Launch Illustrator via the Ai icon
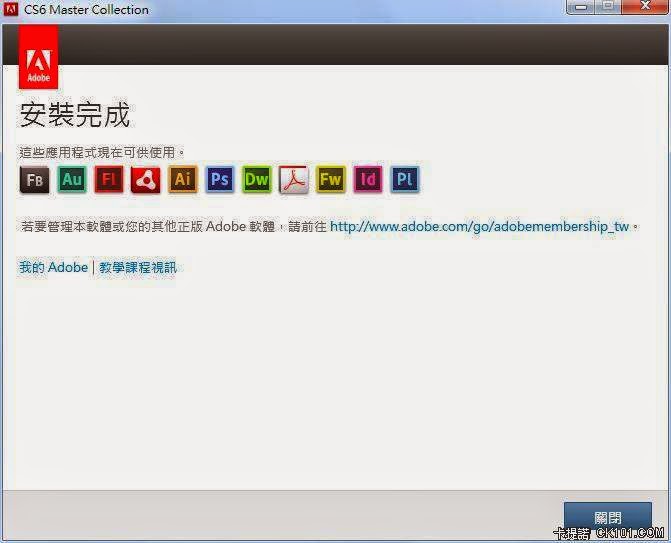 pos(183,179)
